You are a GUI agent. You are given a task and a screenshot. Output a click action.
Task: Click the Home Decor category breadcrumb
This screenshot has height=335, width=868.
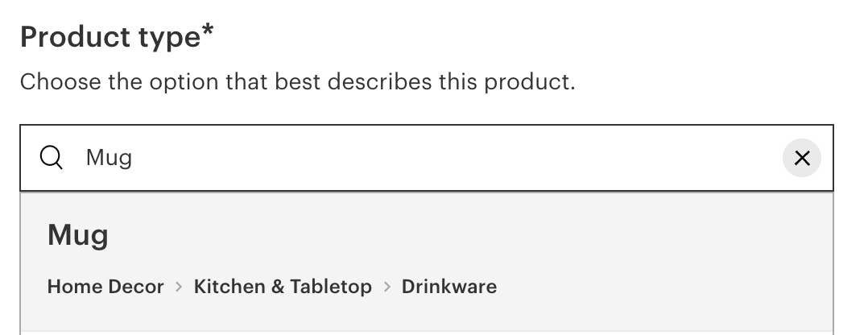[105, 287]
